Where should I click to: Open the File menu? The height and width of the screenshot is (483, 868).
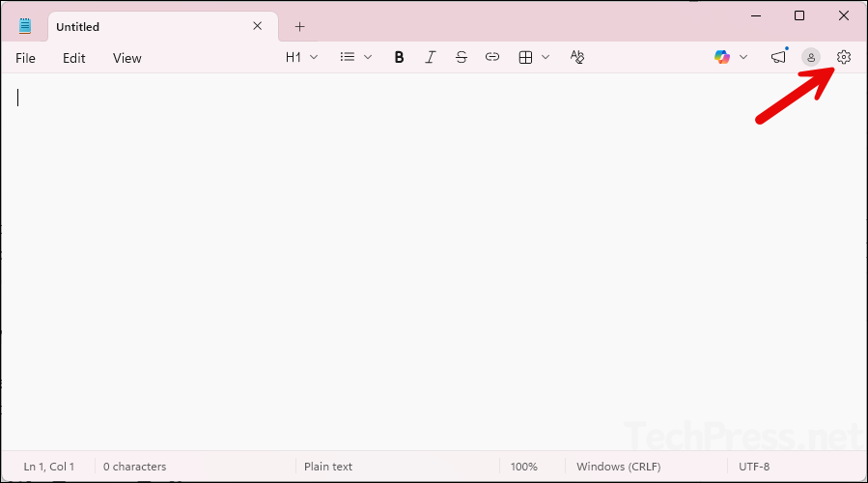[25, 58]
